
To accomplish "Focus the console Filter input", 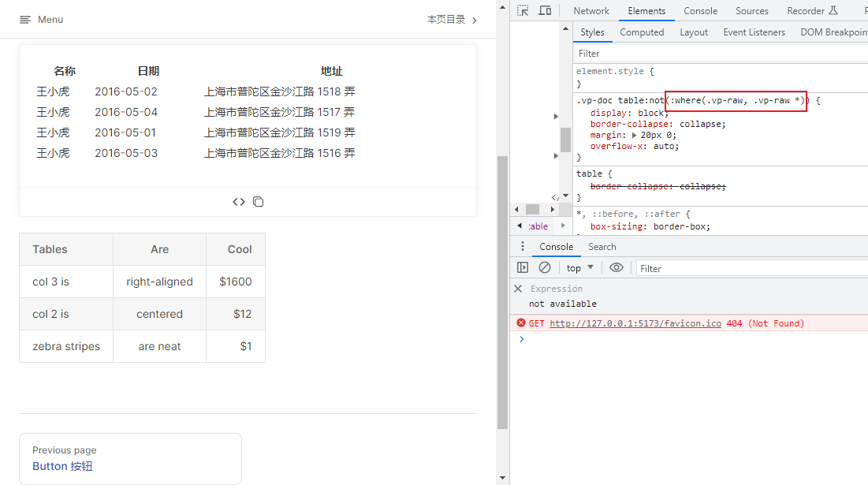I will pos(752,268).
